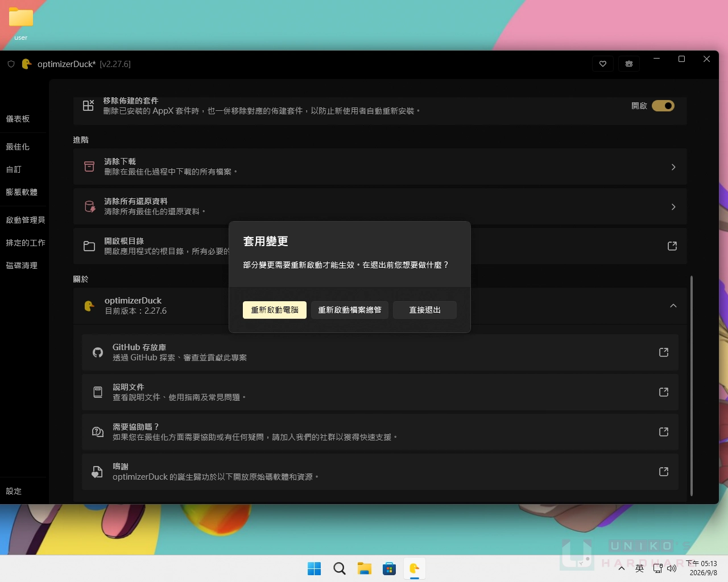Click the settings page vertical scrollbar

(692, 386)
